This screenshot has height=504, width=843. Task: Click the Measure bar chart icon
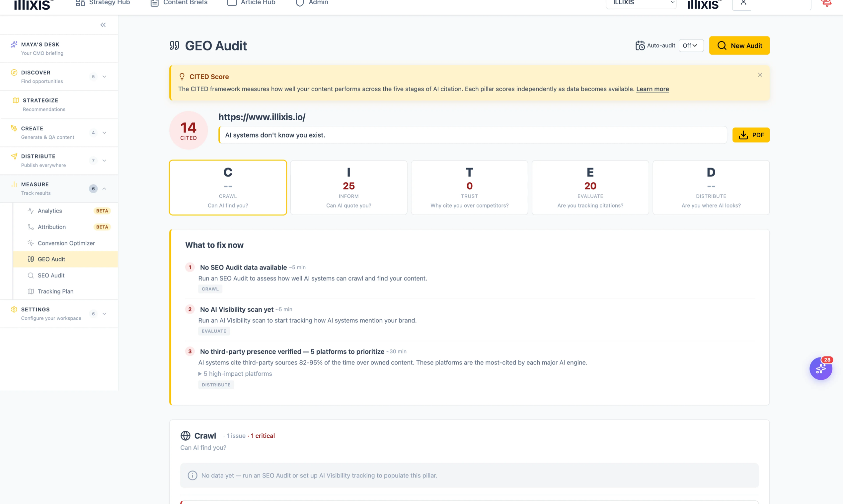pyautogui.click(x=14, y=184)
